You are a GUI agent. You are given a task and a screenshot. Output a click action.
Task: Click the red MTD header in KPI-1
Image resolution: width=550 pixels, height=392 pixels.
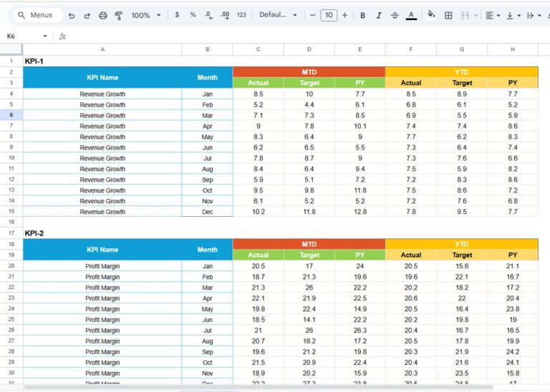tap(309, 72)
